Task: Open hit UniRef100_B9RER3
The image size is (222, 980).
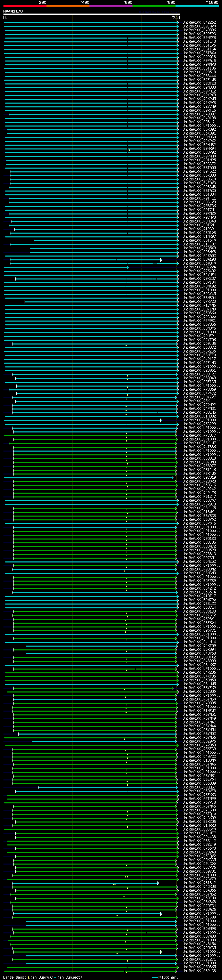Action: pos(199,34)
